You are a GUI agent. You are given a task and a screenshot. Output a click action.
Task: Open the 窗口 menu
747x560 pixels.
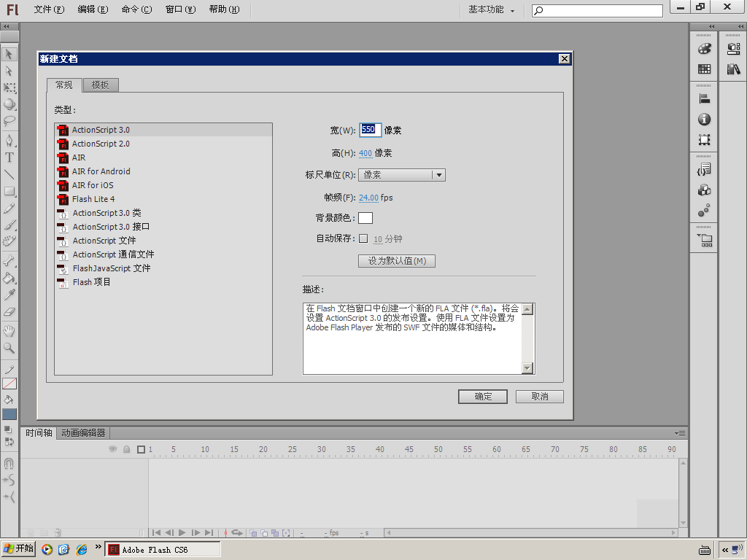(x=181, y=9)
